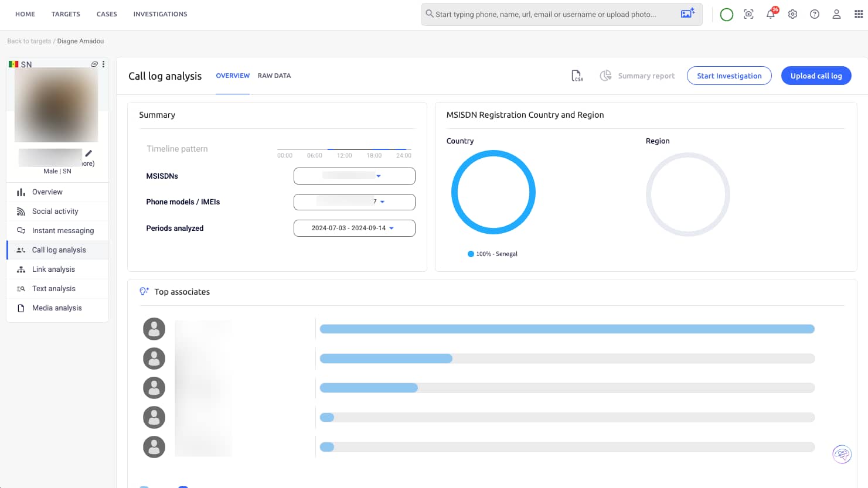Expand the Phone models / IMEIs dropdown

tap(354, 202)
